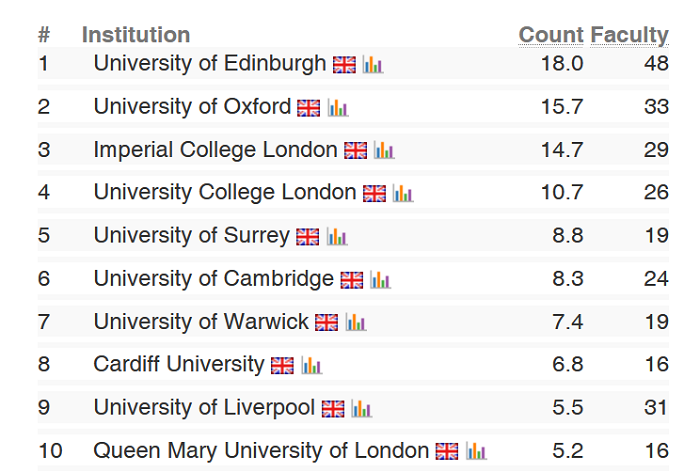The height and width of the screenshot is (472, 700).
Task: Expand the University of Oxford entry
Action: pos(192,107)
